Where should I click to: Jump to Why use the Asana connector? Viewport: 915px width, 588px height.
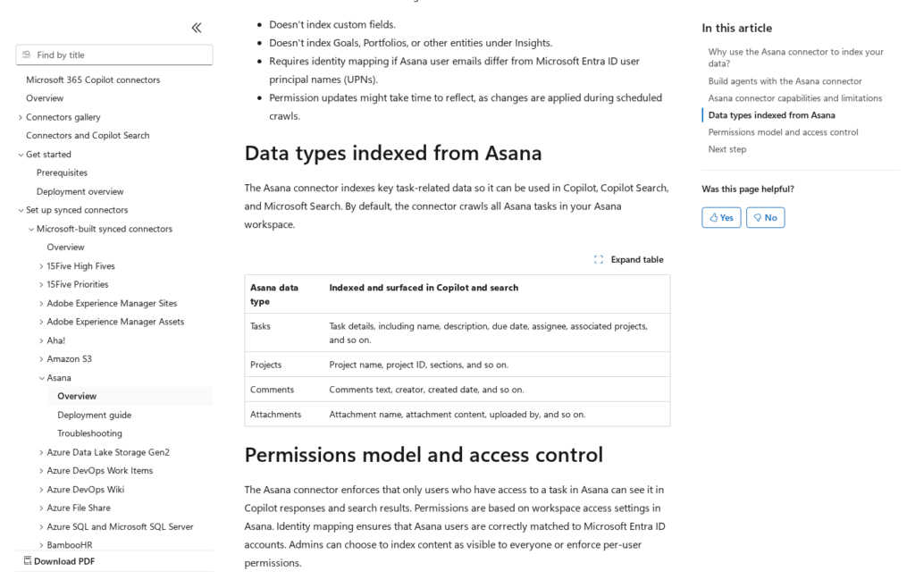coord(795,58)
